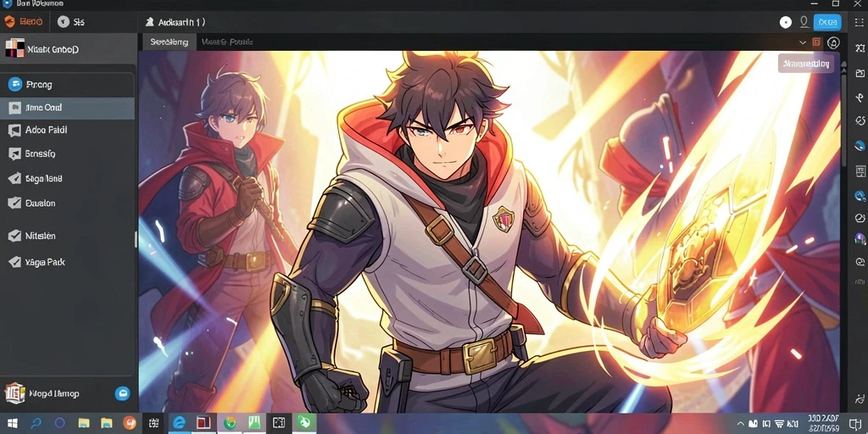868x434 pixels.
Task: Click the sidebar collapse handle beside the image
Action: [136, 239]
